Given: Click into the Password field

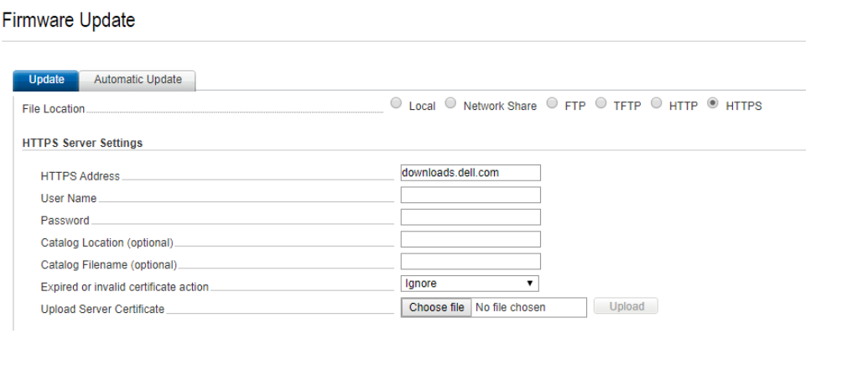Looking at the screenshot, I should coord(470,217).
